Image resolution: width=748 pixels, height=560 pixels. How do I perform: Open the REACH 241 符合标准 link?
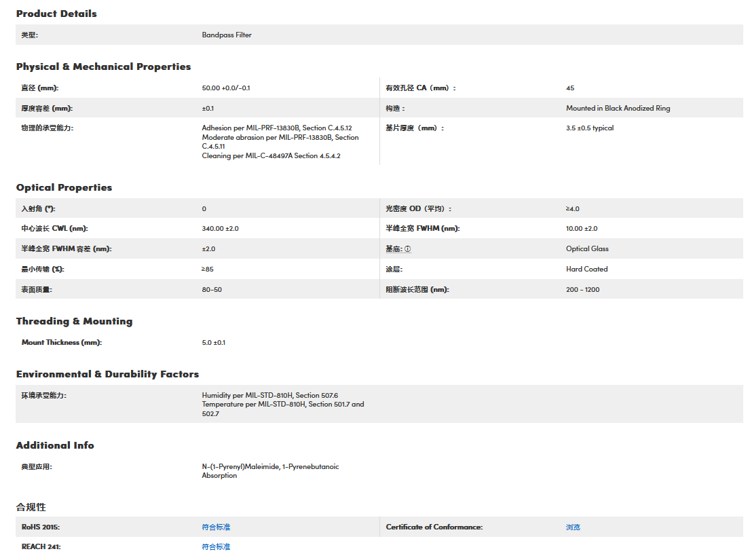[x=216, y=547]
